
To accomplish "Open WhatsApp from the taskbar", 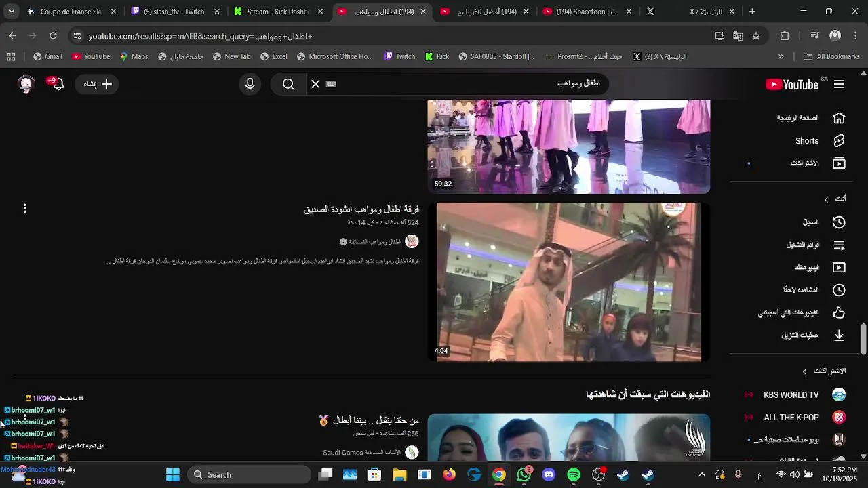I will pyautogui.click(x=524, y=474).
